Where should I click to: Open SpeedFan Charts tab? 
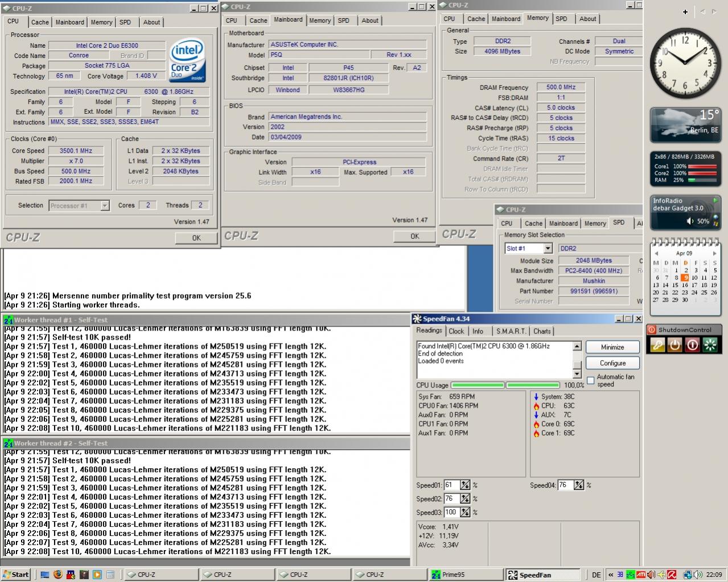click(x=542, y=331)
